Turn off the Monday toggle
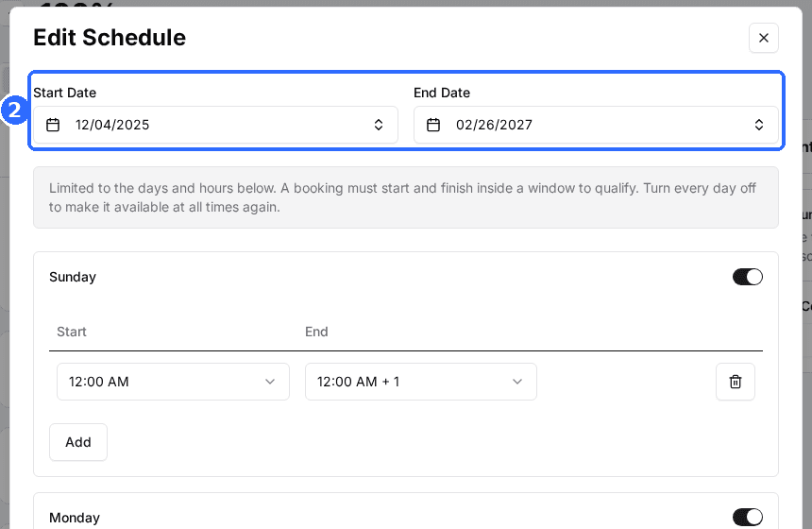Image resolution: width=812 pixels, height=529 pixels. [747, 517]
